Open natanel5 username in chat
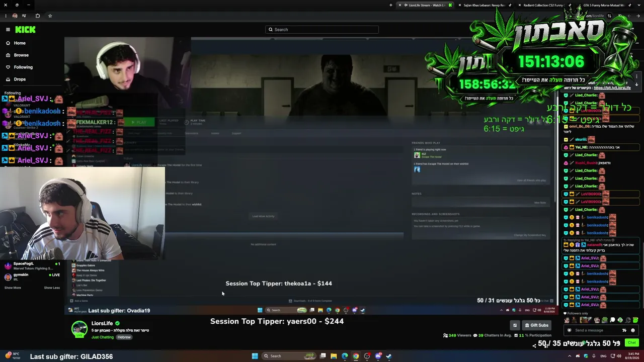The height and width of the screenshot is (362, 644). [x=594, y=245]
